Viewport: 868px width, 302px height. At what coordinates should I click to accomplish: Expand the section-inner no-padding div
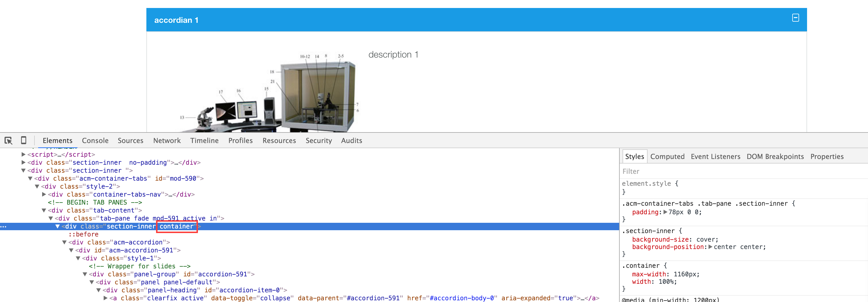pyautogui.click(x=24, y=162)
